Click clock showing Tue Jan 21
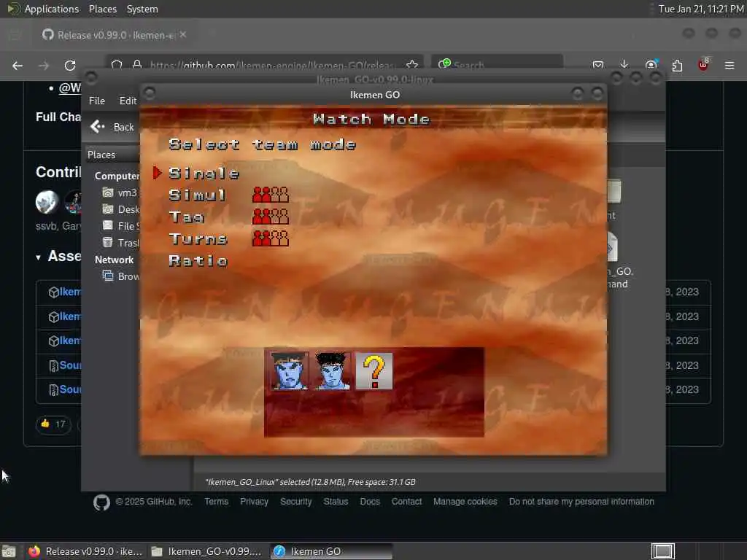Viewport: 747px width, 560px height. coord(701,9)
